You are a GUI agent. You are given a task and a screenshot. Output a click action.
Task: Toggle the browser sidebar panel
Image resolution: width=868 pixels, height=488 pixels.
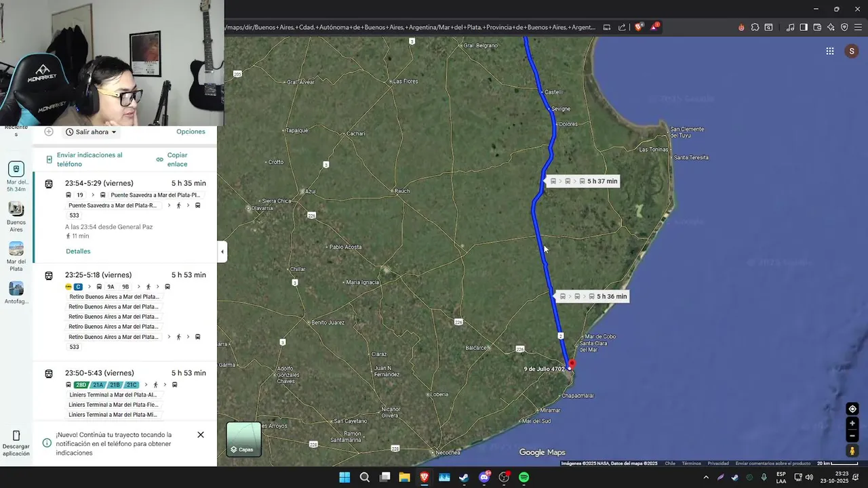point(804,27)
